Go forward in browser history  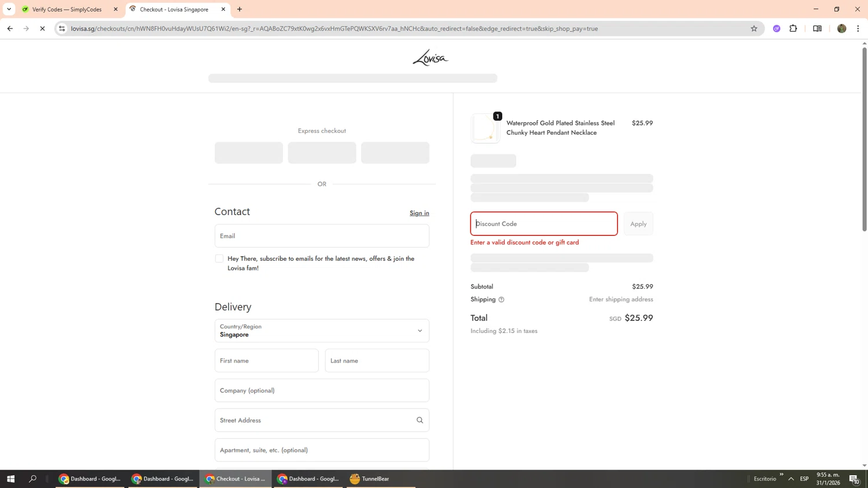26,28
